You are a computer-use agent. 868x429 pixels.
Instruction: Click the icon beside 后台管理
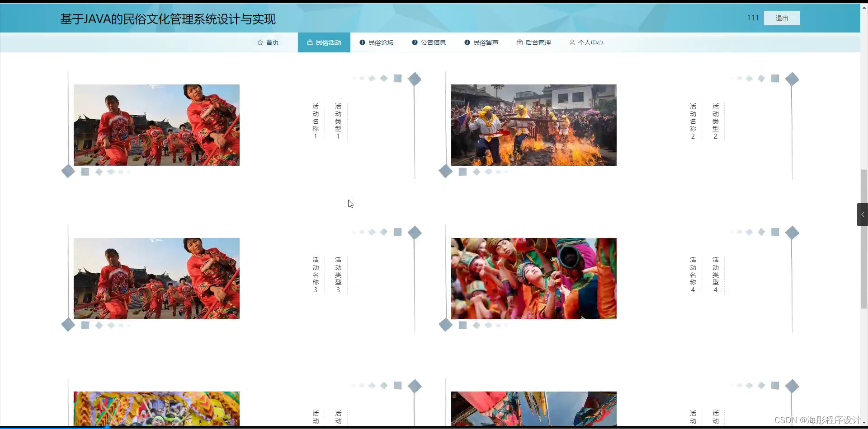pyautogui.click(x=519, y=42)
